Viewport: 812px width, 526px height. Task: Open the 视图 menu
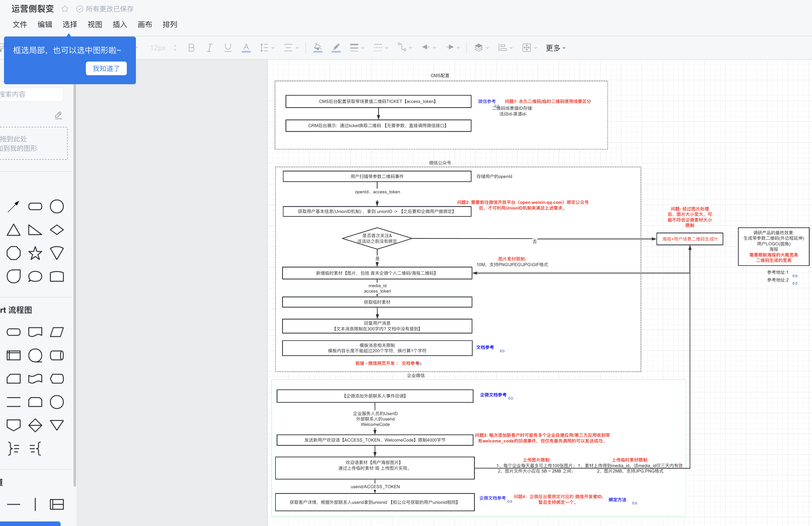[x=95, y=24]
